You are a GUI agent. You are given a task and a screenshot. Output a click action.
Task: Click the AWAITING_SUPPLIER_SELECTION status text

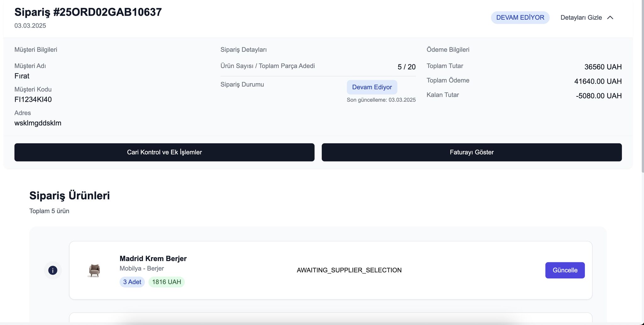tap(349, 270)
